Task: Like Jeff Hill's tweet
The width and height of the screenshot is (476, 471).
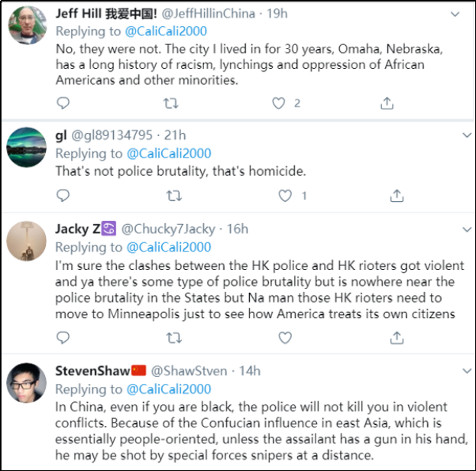Action: pyautogui.click(x=280, y=102)
